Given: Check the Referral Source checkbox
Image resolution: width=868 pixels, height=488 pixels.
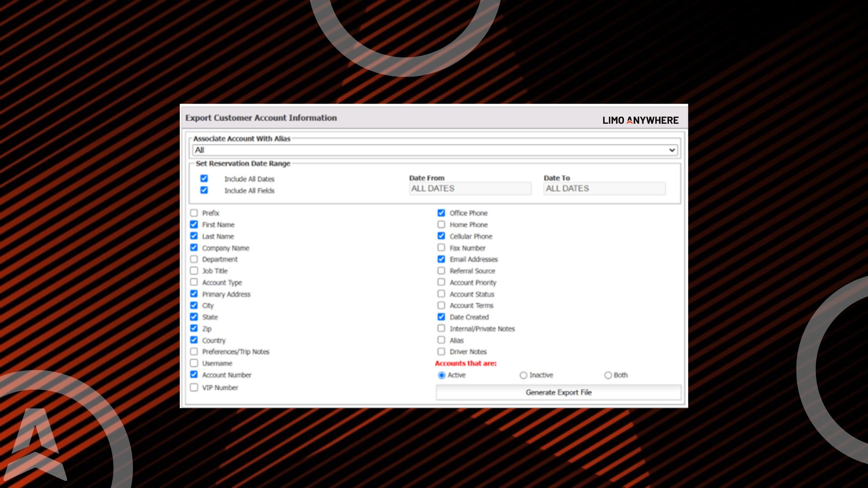Looking at the screenshot, I should click(x=441, y=271).
